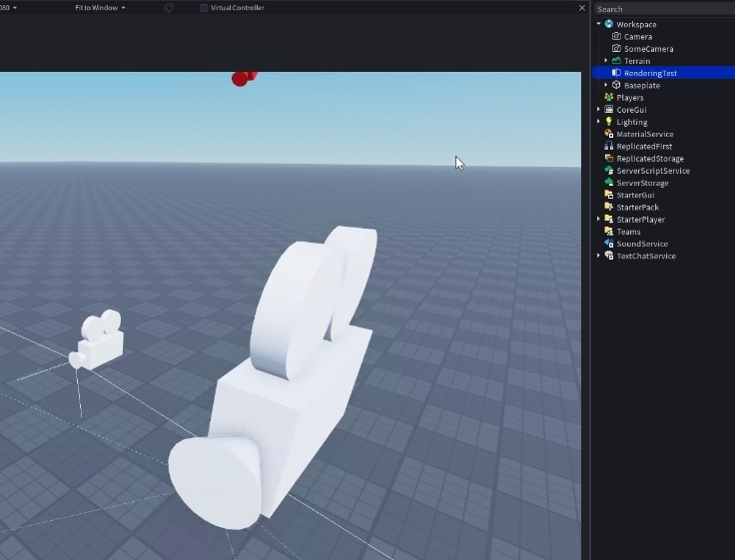The image size is (735, 560).
Task: Click the StarterPlayer icon
Action: point(609,219)
